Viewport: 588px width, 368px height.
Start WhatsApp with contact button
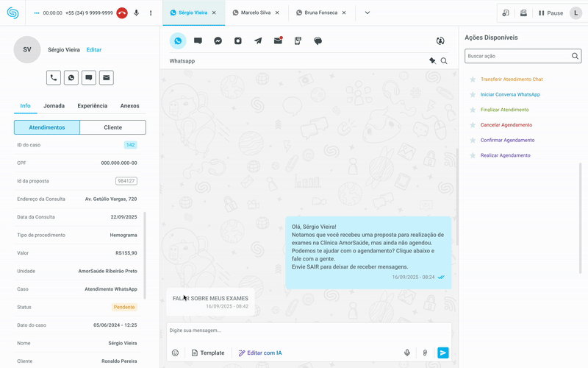coord(71,78)
